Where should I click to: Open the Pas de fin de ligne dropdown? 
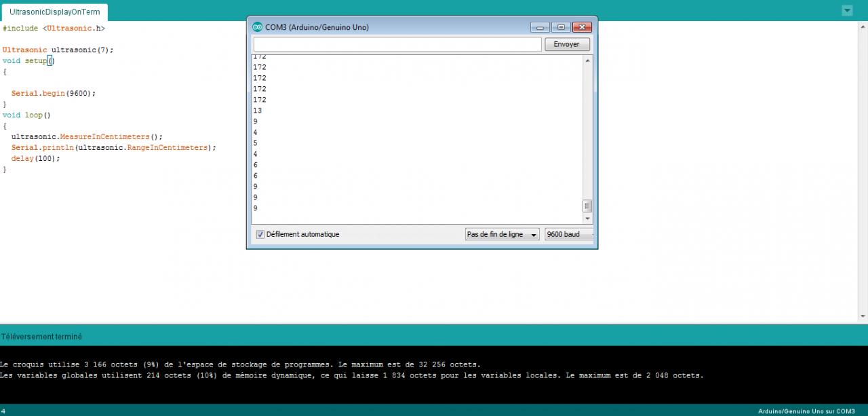(x=502, y=234)
